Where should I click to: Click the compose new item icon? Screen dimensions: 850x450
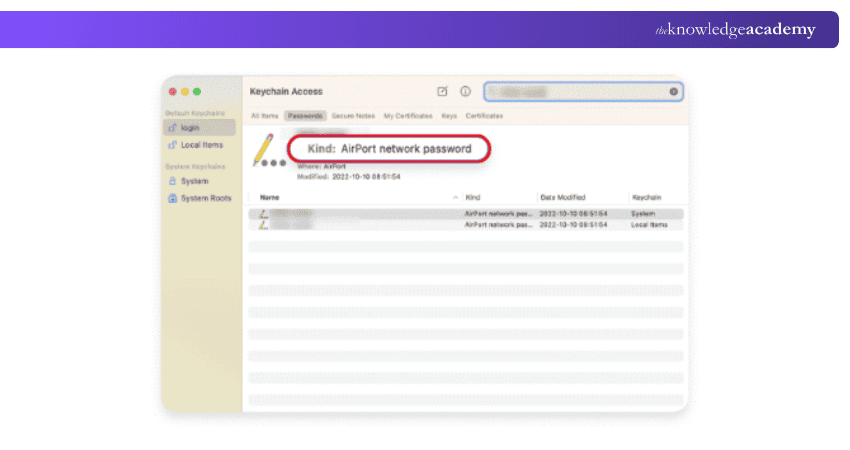pos(442,91)
